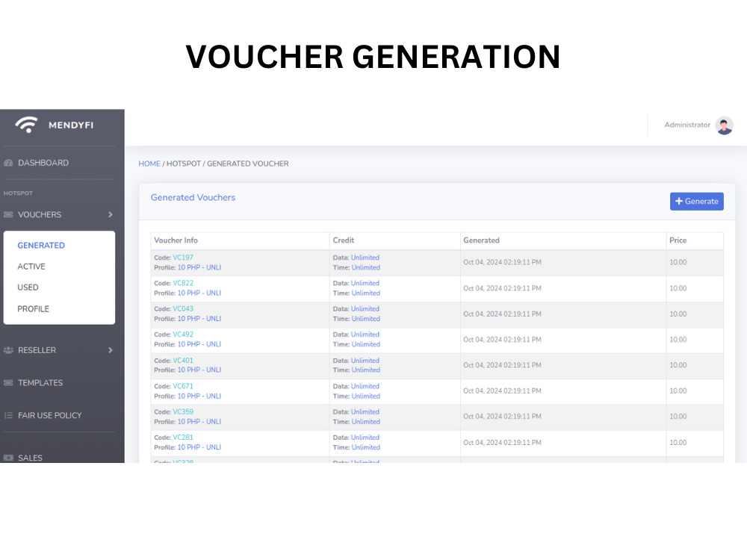Image resolution: width=747 pixels, height=560 pixels.
Task: Click Time: Unlimited value for VC822
Action: (x=366, y=293)
